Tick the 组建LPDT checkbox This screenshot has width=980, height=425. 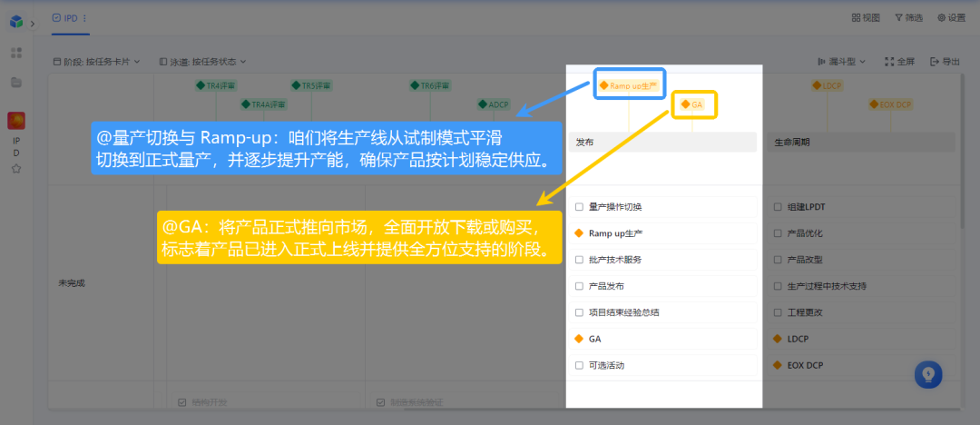coord(778,207)
